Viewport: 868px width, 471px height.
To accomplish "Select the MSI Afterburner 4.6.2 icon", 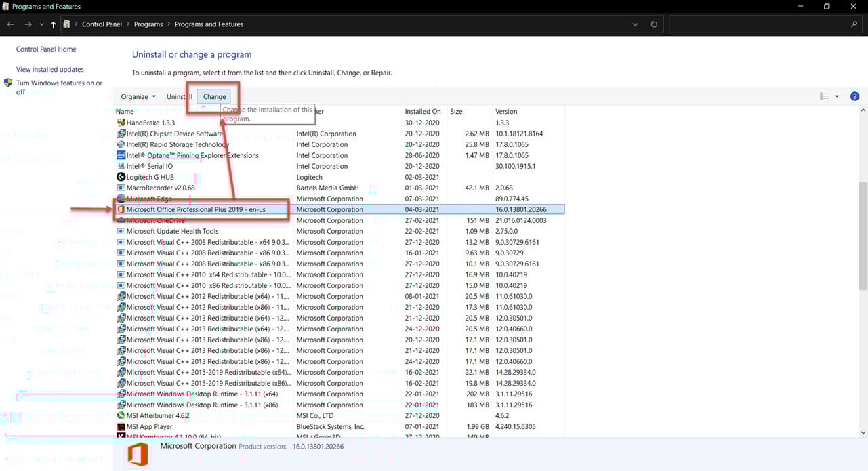I will (121, 415).
